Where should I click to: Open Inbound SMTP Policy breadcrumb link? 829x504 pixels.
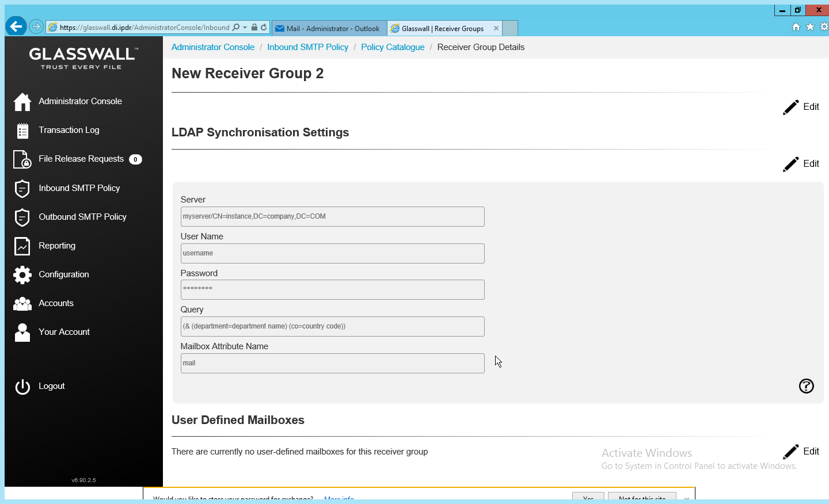coord(307,47)
